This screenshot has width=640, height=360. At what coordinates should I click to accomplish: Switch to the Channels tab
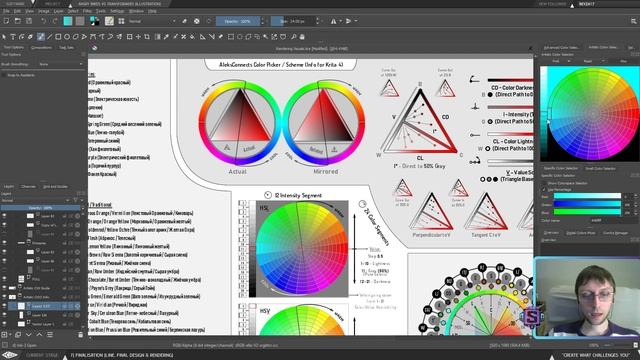pyautogui.click(x=29, y=187)
